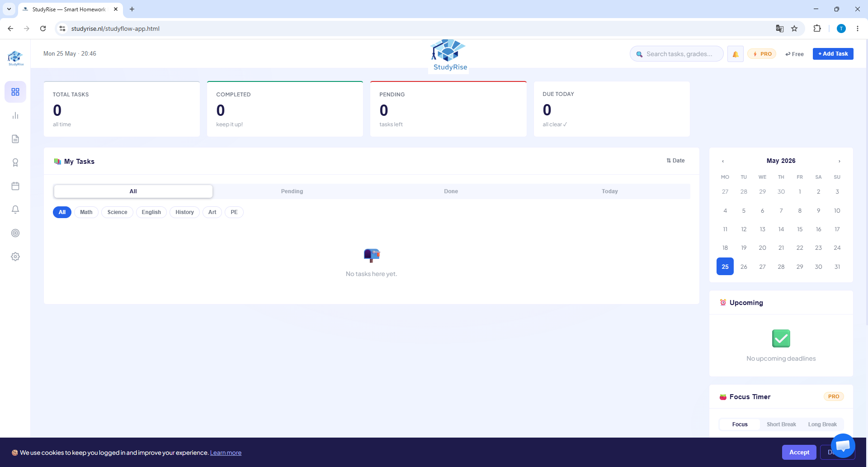Viewport: 868px width, 467px height.
Task: Open the browser profile avatar
Action: pos(841,29)
